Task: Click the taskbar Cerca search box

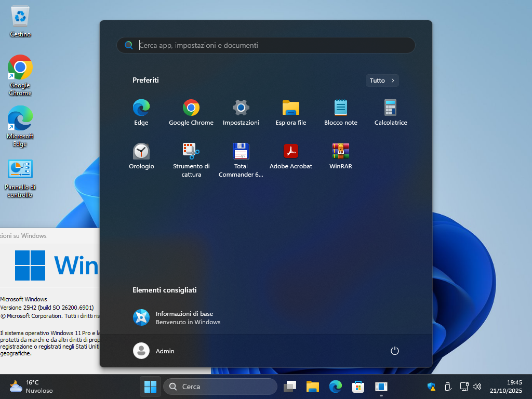Action: pos(220,387)
